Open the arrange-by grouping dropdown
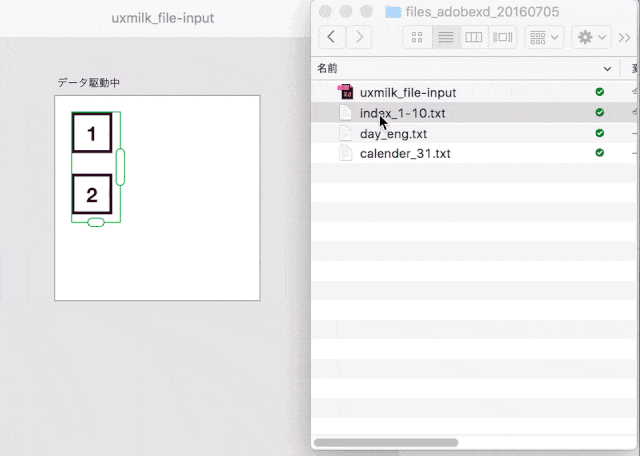 tap(545, 38)
